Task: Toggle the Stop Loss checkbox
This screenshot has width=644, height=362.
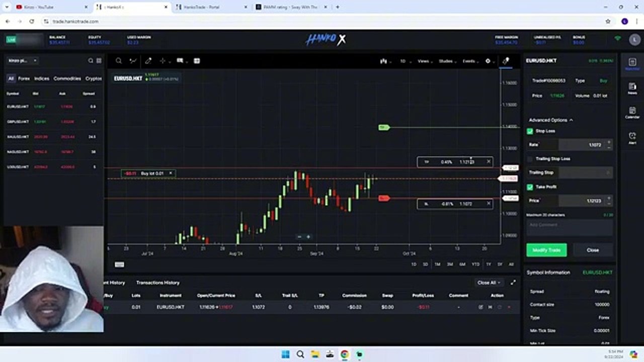Action: tap(530, 131)
